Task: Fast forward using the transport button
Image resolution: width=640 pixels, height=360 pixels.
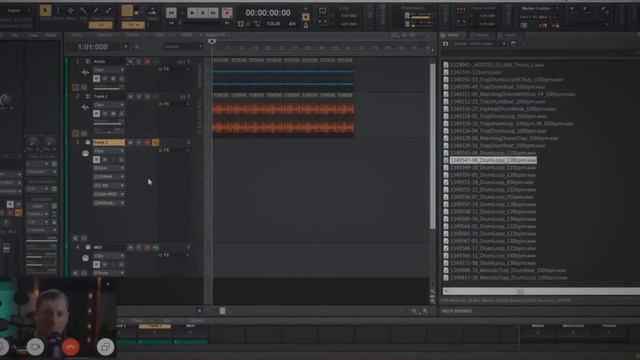Action: 213,13
